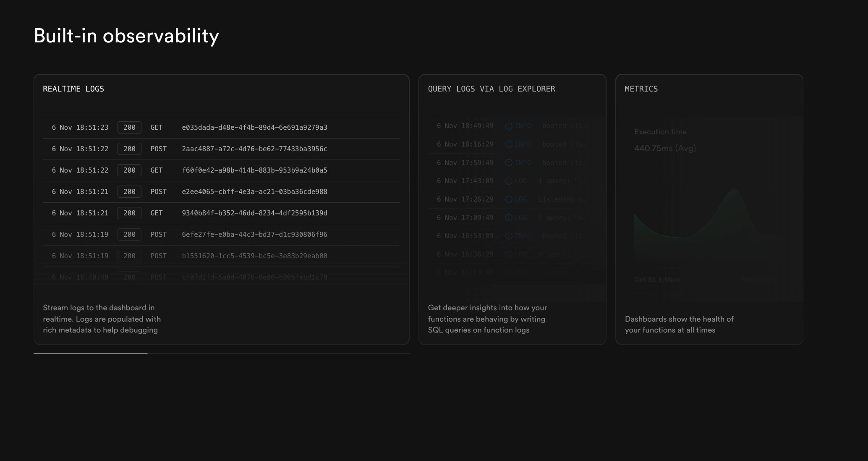The image size is (868, 461).
Task: Switch to the Realtime Logs tab
Action: click(73, 89)
